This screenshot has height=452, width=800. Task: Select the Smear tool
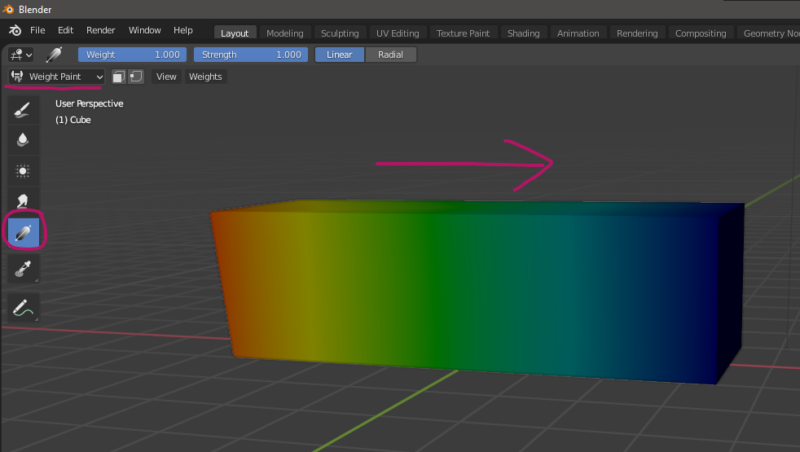pos(22,200)
